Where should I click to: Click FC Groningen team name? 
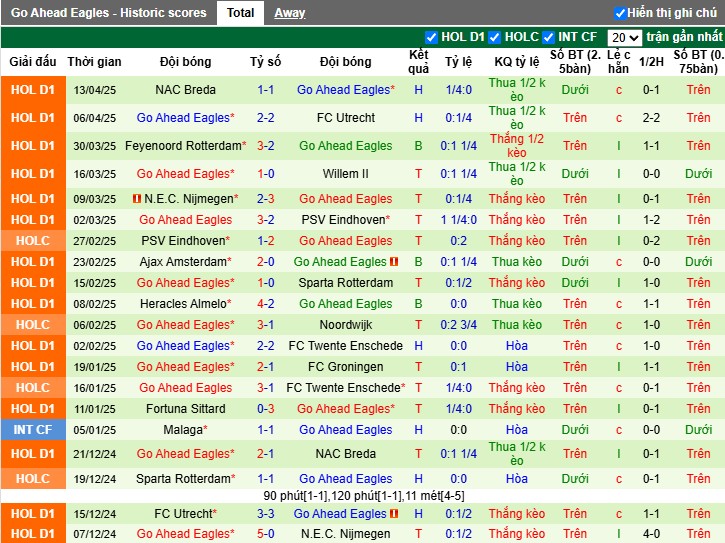tap(345, 367)
